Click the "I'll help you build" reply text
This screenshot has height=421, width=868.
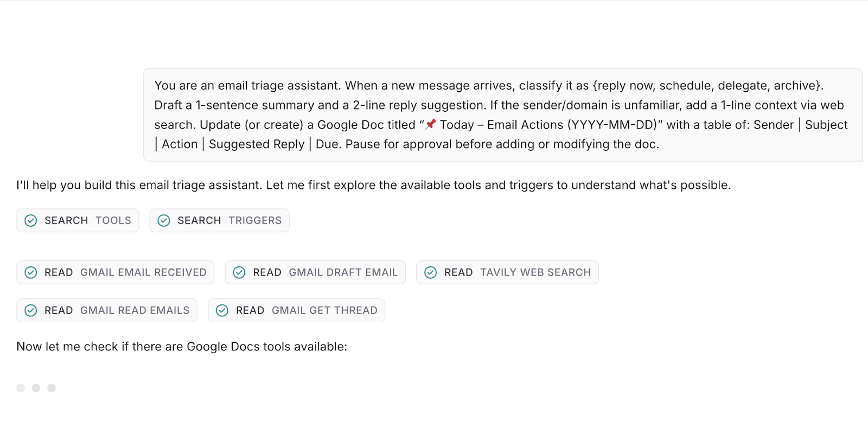[x=373, y=185]
